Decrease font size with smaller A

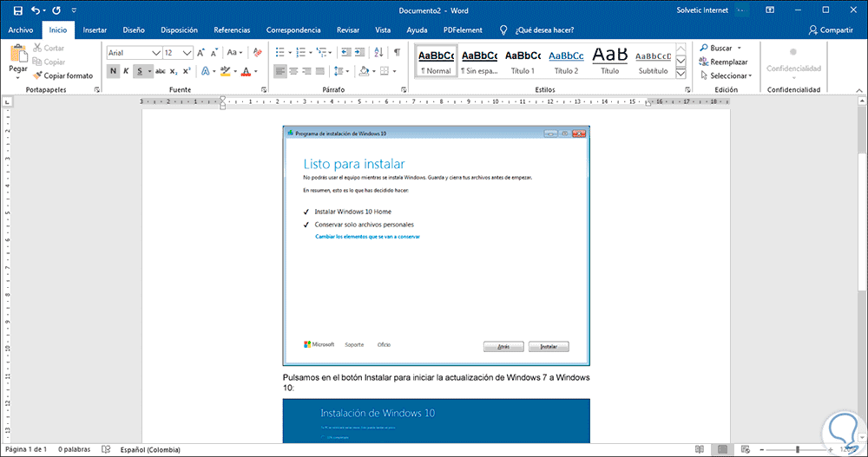pos(214,53)
